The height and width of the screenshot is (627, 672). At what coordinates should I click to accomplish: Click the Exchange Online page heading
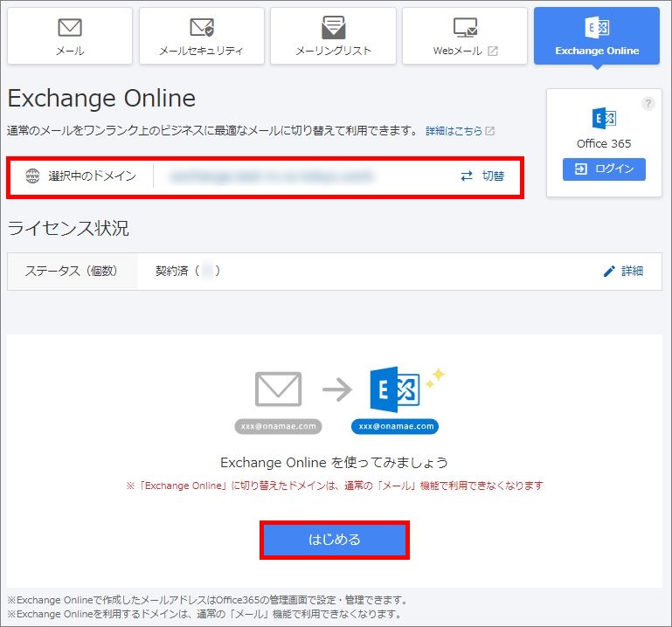point(101,99)
